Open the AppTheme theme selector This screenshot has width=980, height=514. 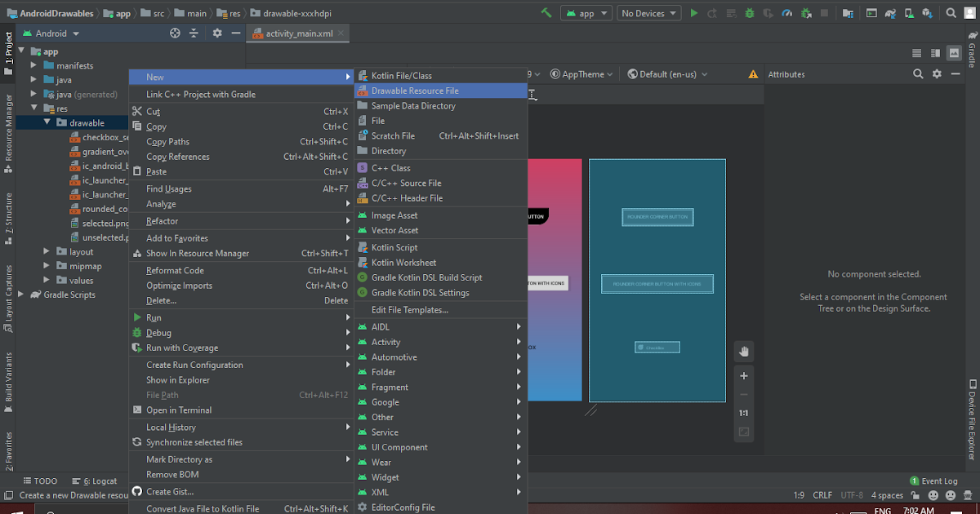tap(581, 73)
